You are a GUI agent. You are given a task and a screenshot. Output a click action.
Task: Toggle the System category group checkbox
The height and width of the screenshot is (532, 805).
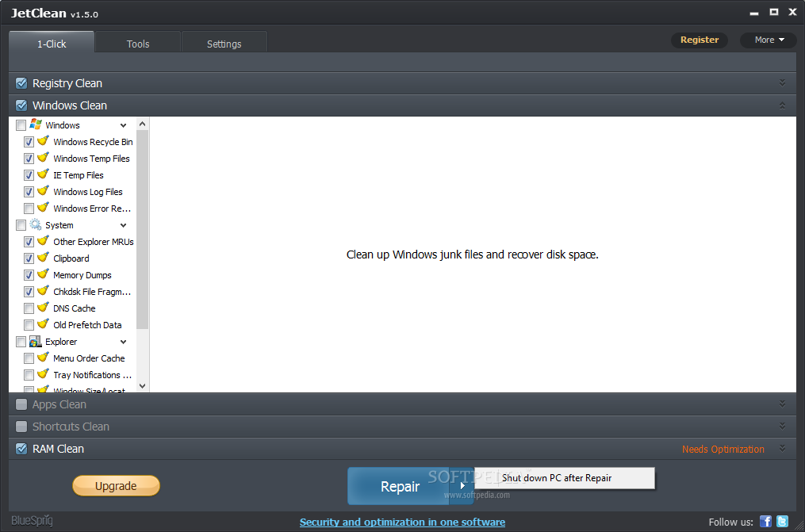click(x=21, y=225)
